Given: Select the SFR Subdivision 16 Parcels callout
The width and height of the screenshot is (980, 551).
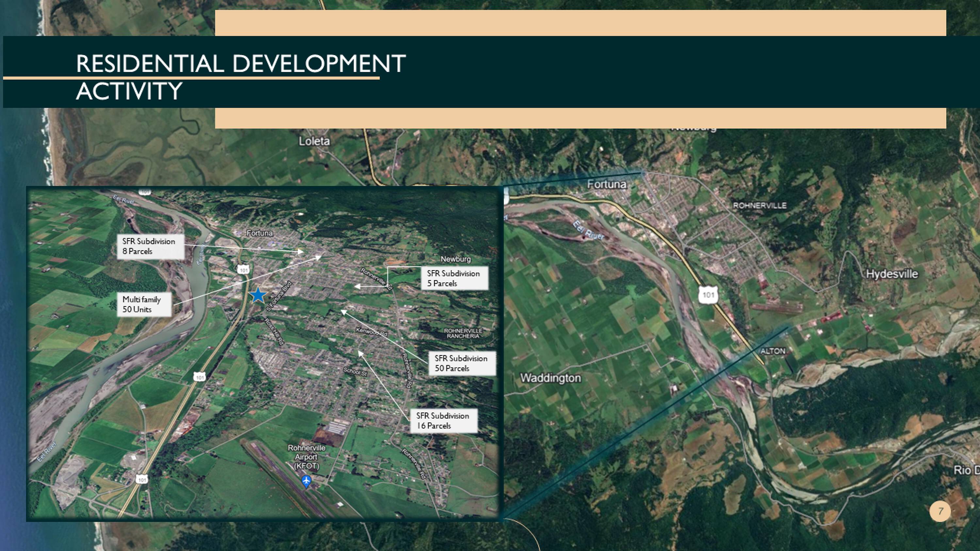Looking at the screenshot, I should [444, 420].
